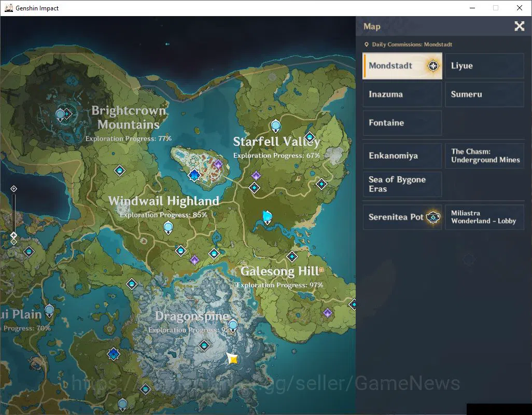Screen dimensions: 532x415
Task: Select the Mondstadt region button
Action: coord(402,66)
